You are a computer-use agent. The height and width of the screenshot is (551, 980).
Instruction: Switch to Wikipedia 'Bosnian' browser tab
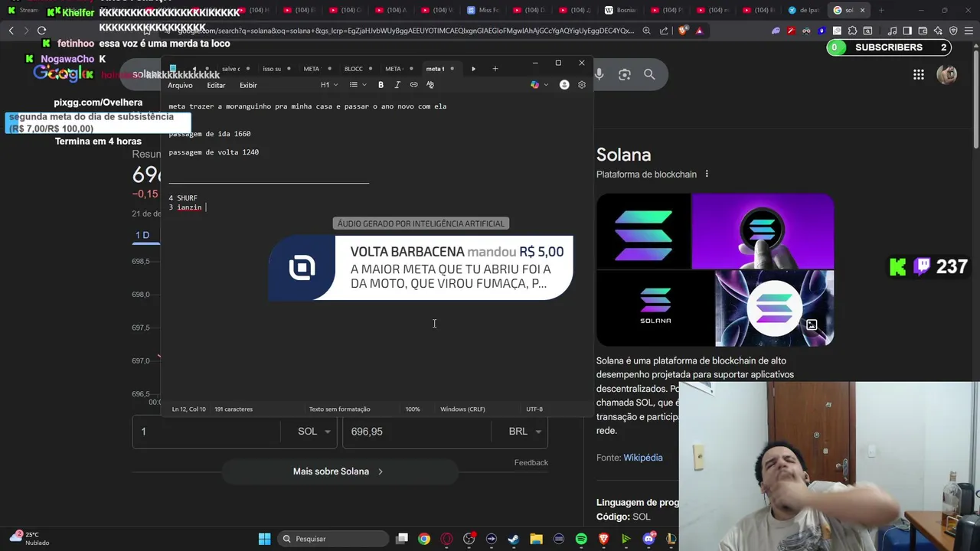pyautogui.click(x=622, y=10)
